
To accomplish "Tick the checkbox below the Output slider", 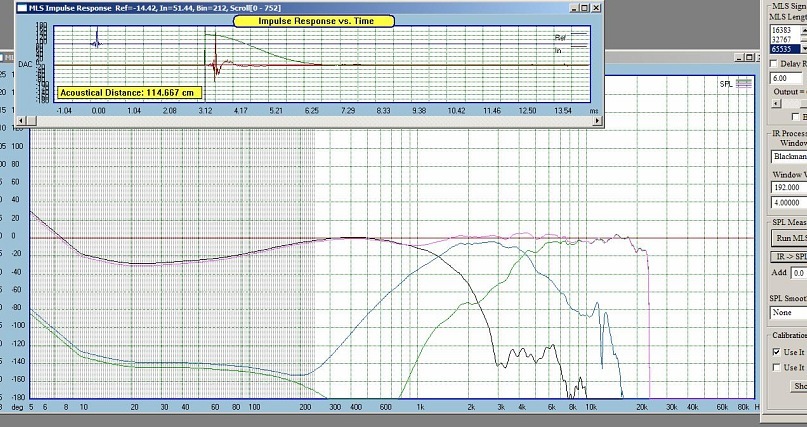I will tap(796, 117).
